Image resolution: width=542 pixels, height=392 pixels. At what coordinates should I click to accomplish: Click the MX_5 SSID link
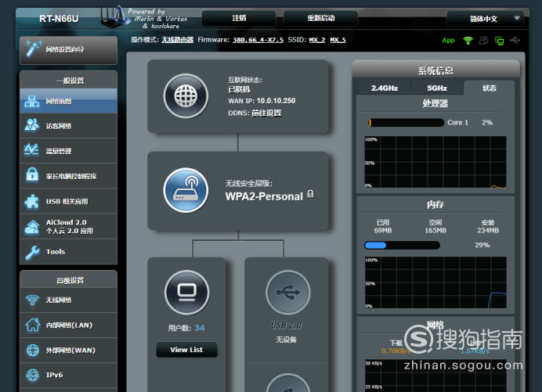click(338, 40)
